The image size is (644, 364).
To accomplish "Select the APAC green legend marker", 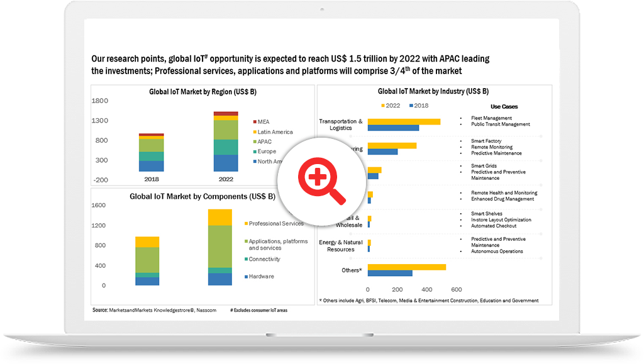I will point(255,142).
